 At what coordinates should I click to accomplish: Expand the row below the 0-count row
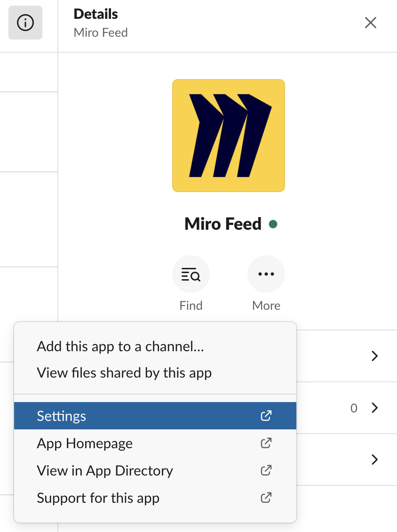(x=374, y=459)
